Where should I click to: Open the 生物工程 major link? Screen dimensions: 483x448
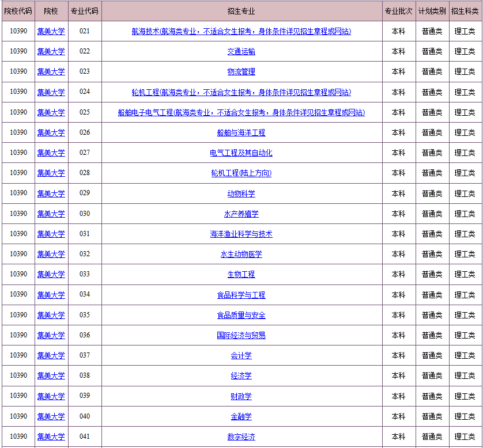(x=241, y=274)
